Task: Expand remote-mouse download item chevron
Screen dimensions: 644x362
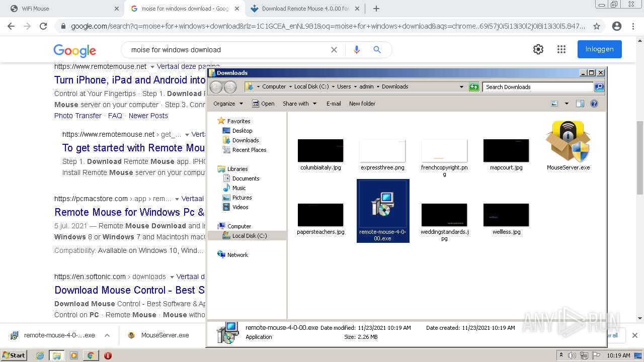Action: click(107, 335)
